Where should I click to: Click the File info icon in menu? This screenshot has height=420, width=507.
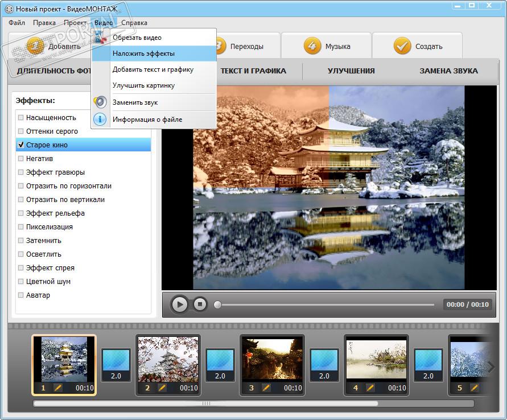pos(100,120)
